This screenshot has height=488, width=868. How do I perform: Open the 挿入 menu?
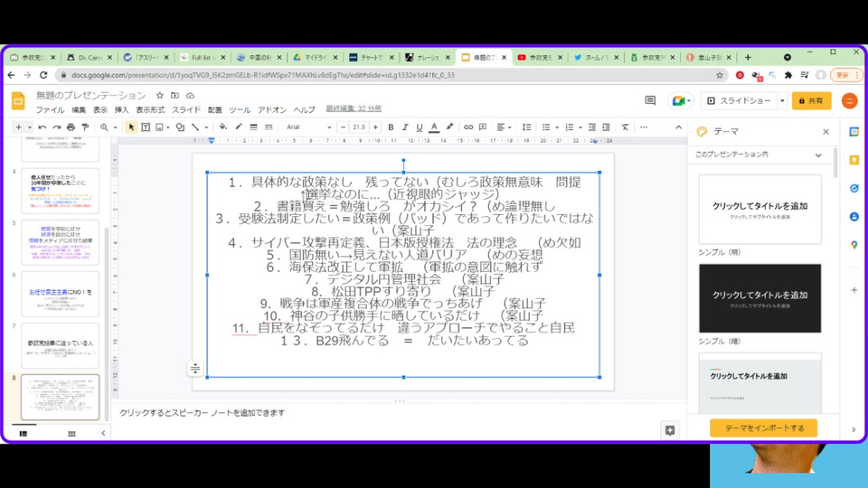tap(121, 109)
